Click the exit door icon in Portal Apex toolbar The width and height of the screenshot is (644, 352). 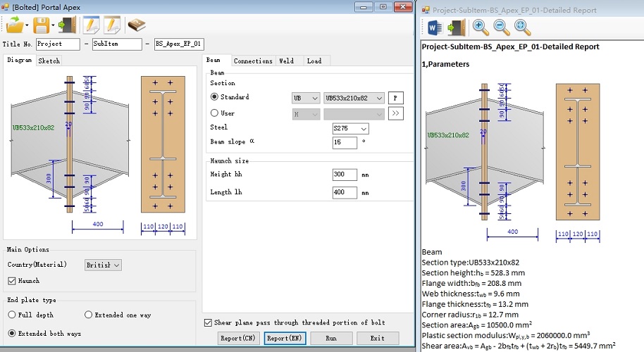[68, 25]
